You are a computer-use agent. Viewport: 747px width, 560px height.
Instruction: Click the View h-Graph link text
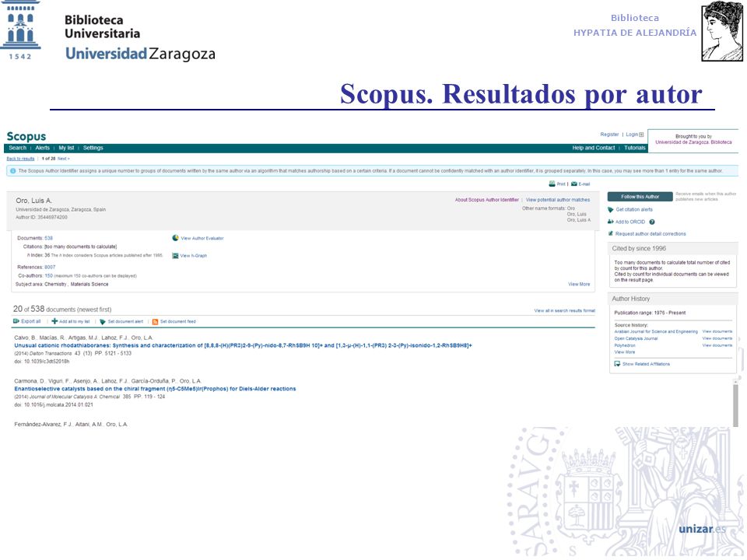pos(194,256)
